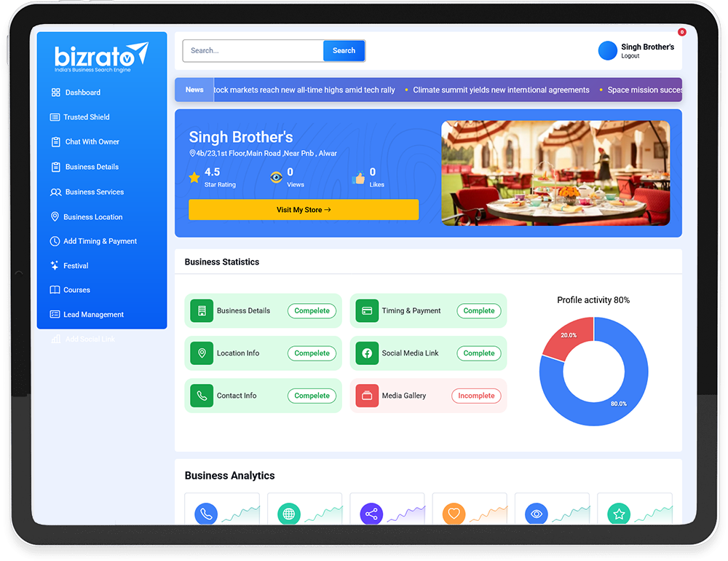Click the green star analytics icon
The height and width of the screenshot is (561, 728).
click(619, 514)
